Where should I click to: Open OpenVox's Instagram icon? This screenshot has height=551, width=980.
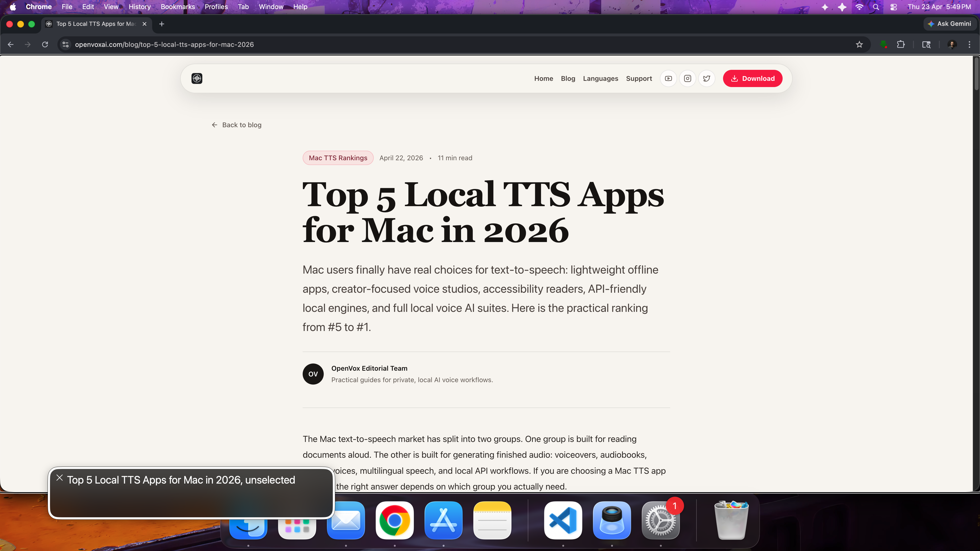[688, 78]
